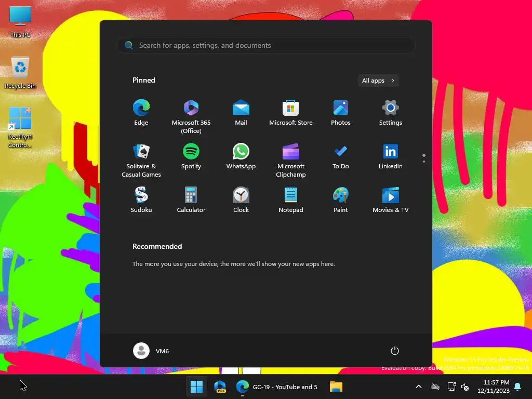
Task: Launch Movies & TV
Action: tap(391, 200)
